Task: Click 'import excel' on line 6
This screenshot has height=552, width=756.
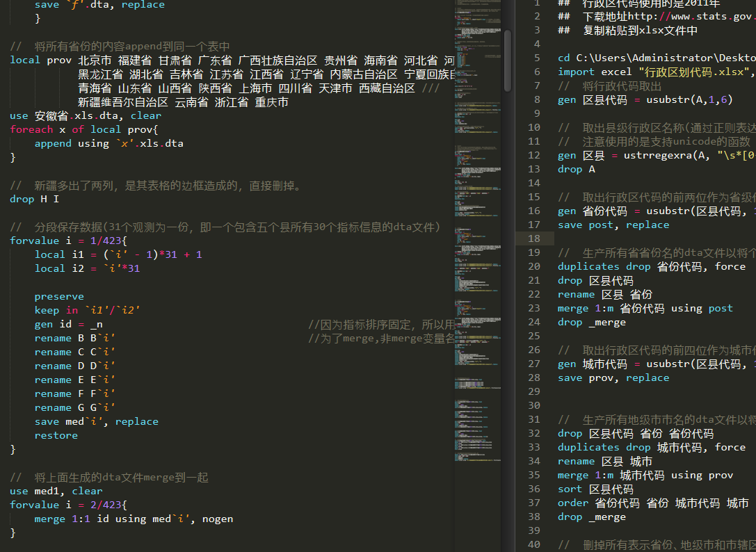Action: pyautogui.click(x=595, y=72)
